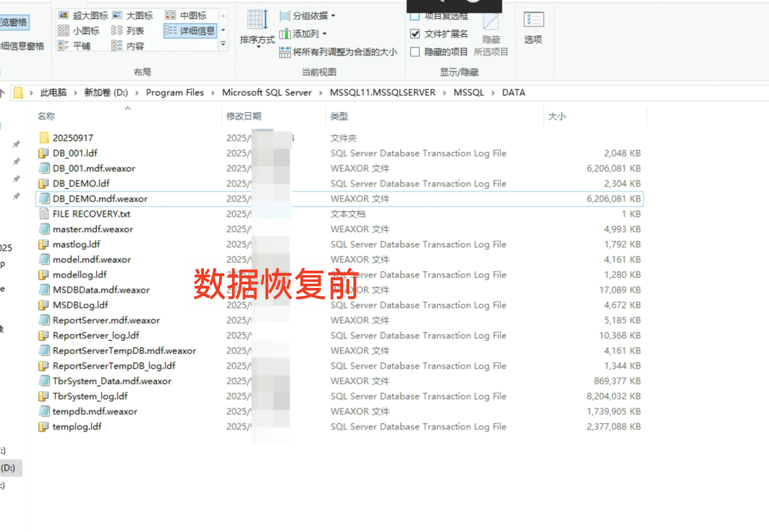Click 将所有列调整为合适的大小 size columns icon
Image resolution: width=769 pixels, height=532 pixels.
[x=285, y=52]
